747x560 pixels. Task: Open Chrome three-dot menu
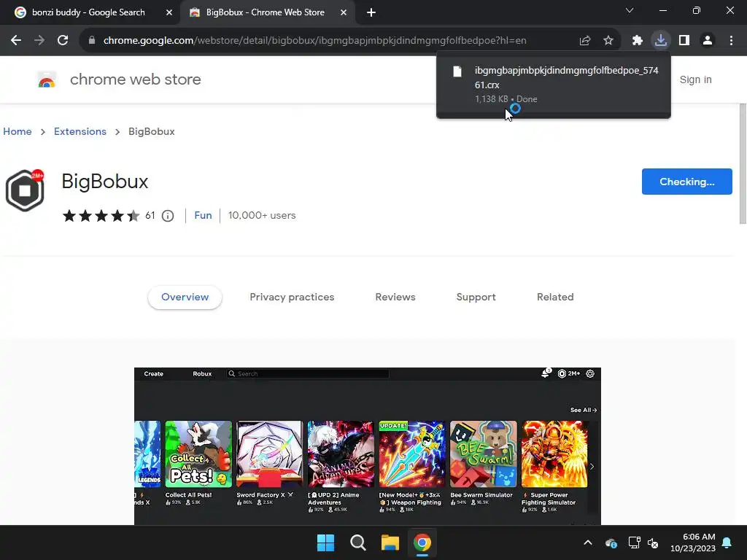731,41
